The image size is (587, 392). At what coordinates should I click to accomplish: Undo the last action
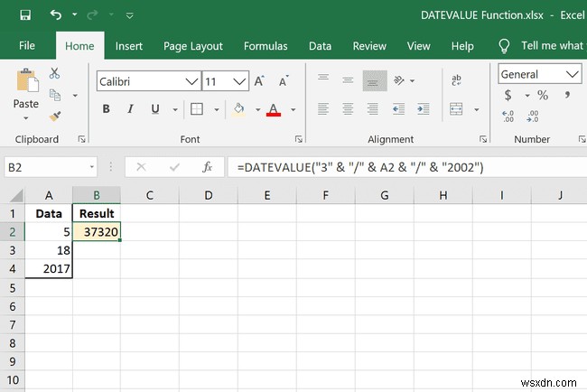56,14
